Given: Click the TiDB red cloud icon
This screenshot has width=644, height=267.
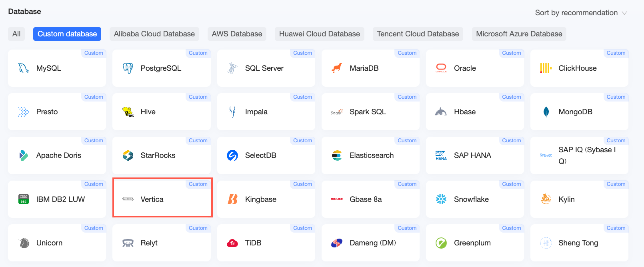Looking at the screenshot, I should 232,243.
